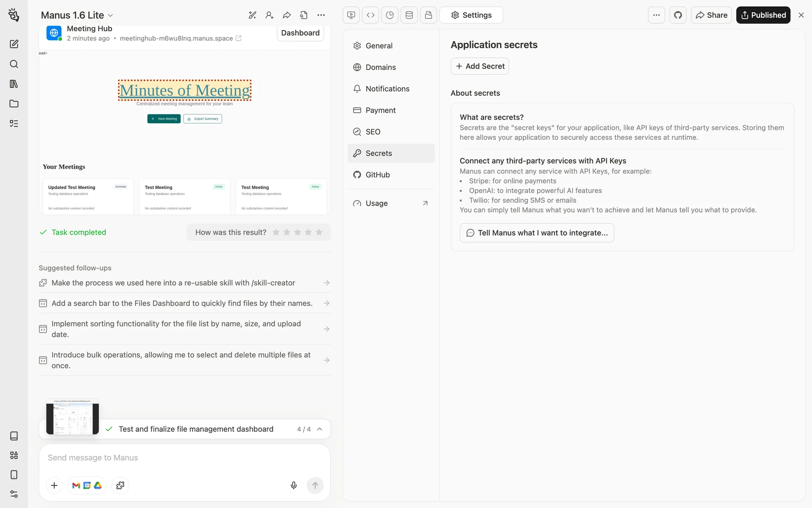Collapse the task progress 4/4 chevron

coord(320,429)
